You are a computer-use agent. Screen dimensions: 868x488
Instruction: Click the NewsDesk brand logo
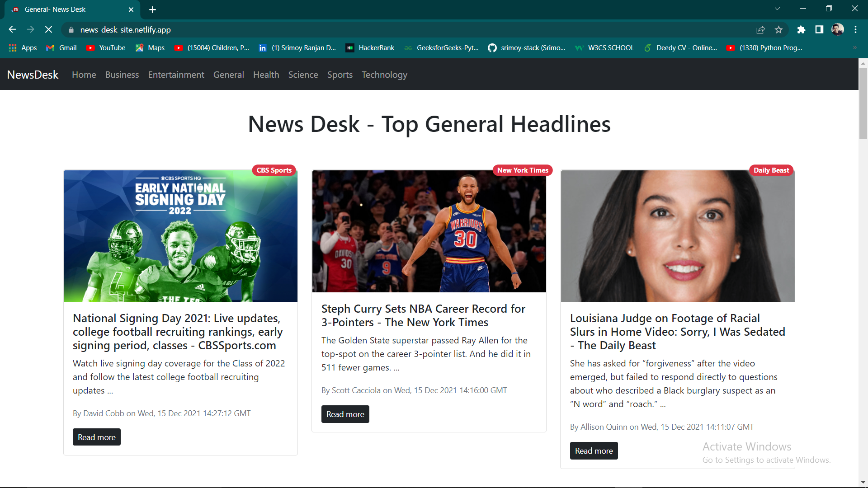pyautogui.click(x=33, y=75)
